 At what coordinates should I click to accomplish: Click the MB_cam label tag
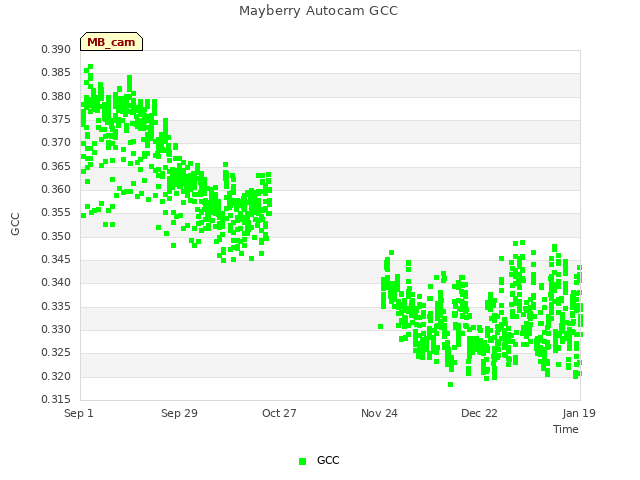point(111,42)
